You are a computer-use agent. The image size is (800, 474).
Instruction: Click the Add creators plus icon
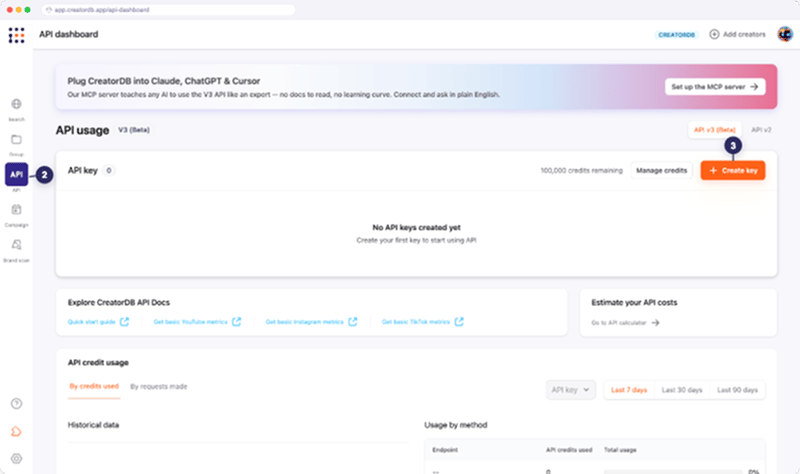[x=714, y=34]
